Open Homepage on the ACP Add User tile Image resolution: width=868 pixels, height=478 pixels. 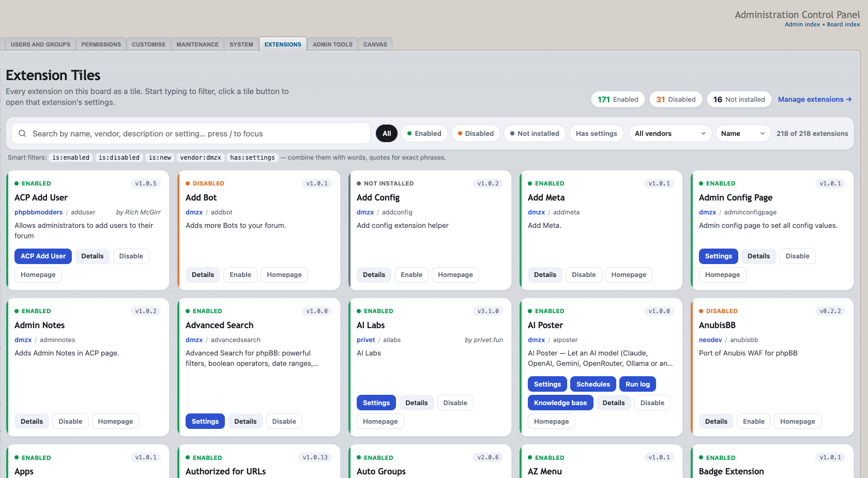pyautogui.click(x=38, y=275)
